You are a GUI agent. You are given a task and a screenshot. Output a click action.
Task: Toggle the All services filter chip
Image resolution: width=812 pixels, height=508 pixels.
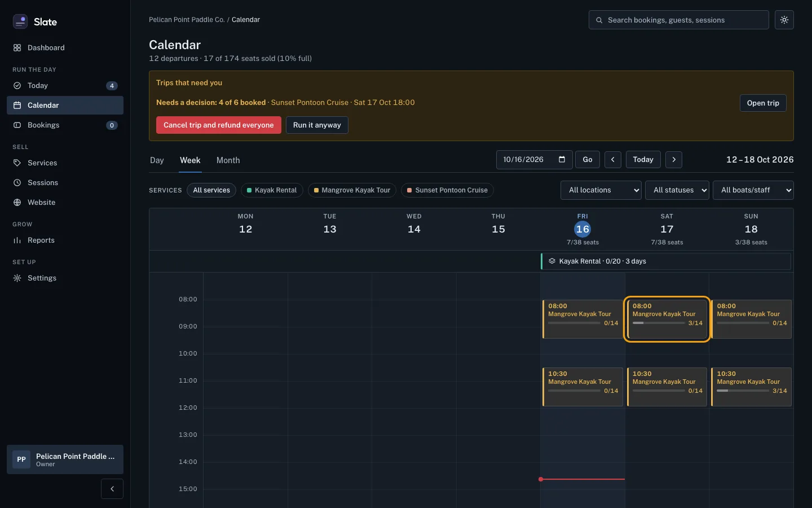click(211, 190)
